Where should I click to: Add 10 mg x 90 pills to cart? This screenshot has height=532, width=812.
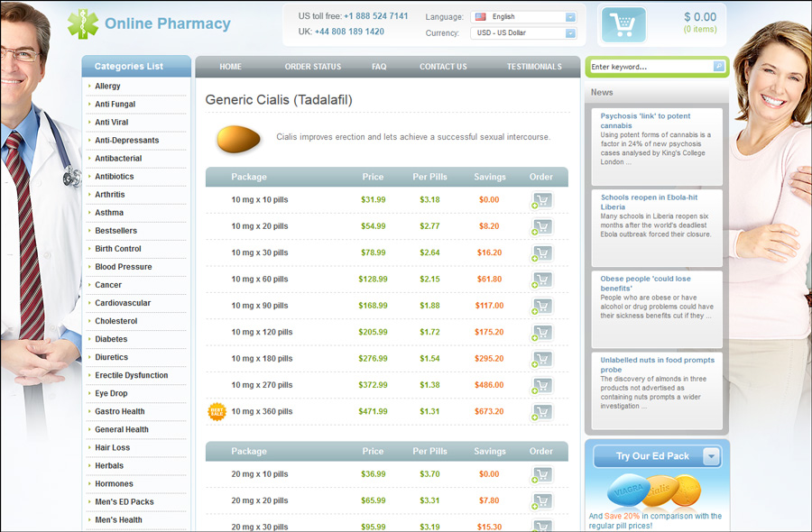tap(542, 306)
